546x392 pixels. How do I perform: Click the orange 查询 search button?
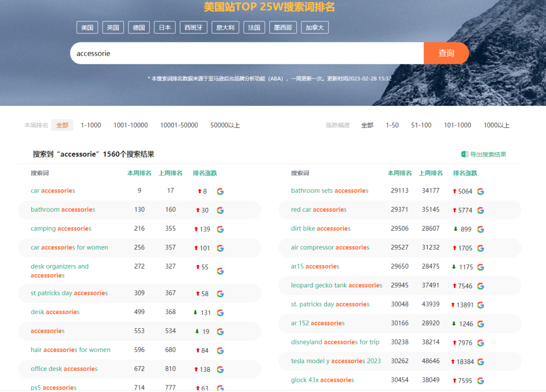[446, 53]
